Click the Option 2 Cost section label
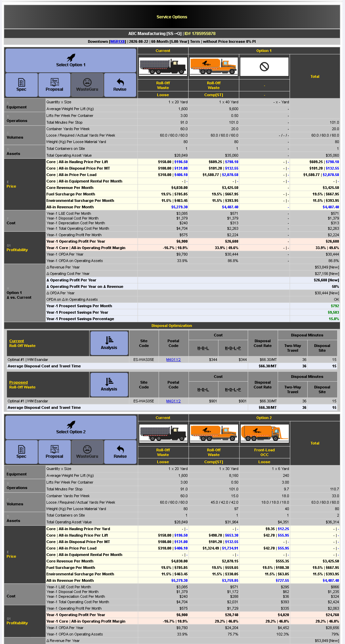The width and height of the screenshot is (345, 644). click(11, 596)
